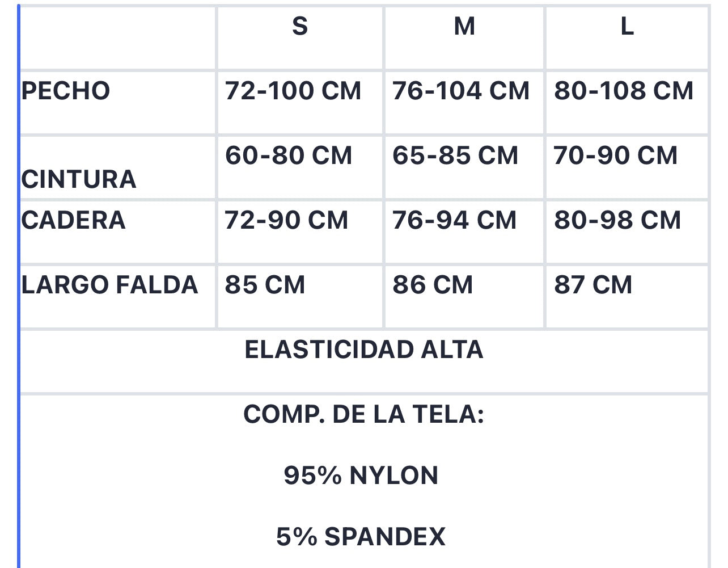Viewport: 728px width, 568px height.
Task: Click the ELASTICIDAD ALTA row
Action: [x=364, y=361]
